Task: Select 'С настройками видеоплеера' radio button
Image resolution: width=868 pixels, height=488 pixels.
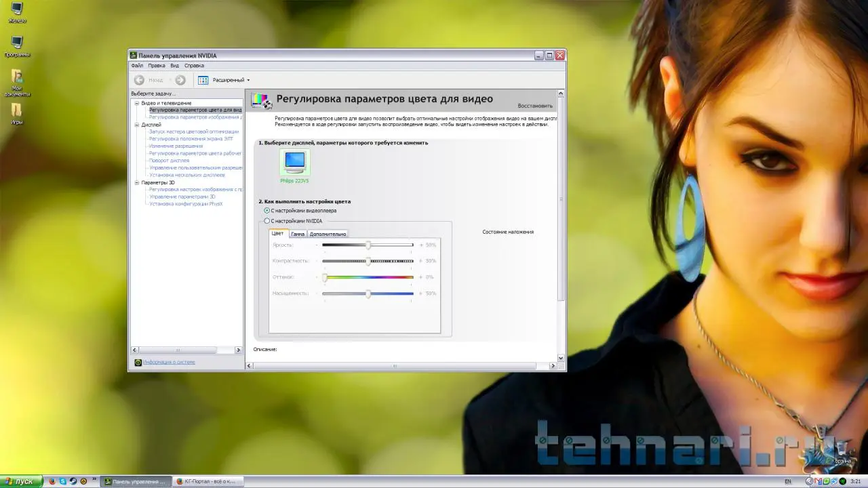Action: pyautogui.click(x=267, y=211)
